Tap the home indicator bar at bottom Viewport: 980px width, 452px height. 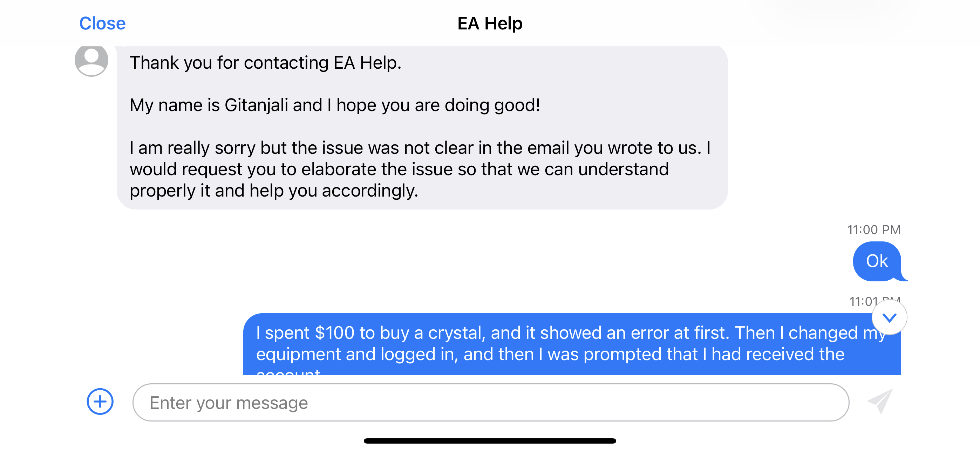[x=490, y=441]
